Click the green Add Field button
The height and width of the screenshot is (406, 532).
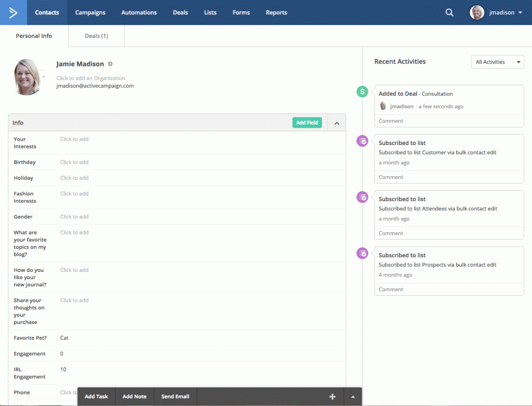pos(307,123)
